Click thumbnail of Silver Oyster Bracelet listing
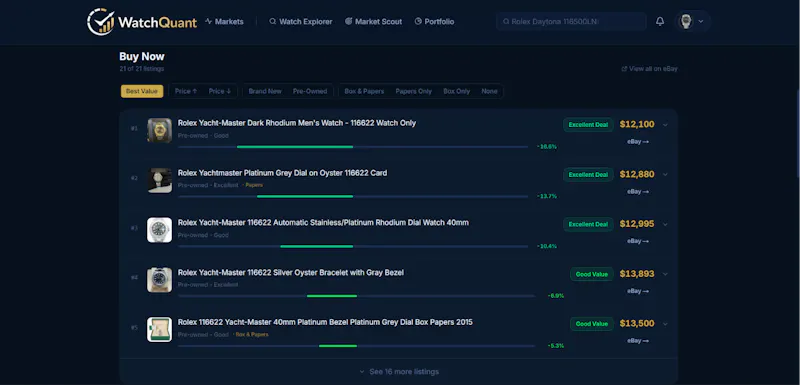This screenshot has width=800, height=385. pos(160,280)
